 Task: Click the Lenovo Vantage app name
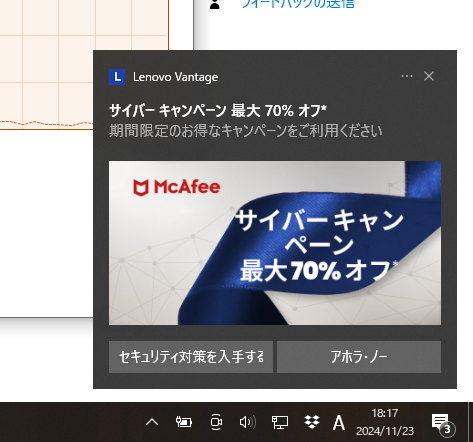coord(175,77)
